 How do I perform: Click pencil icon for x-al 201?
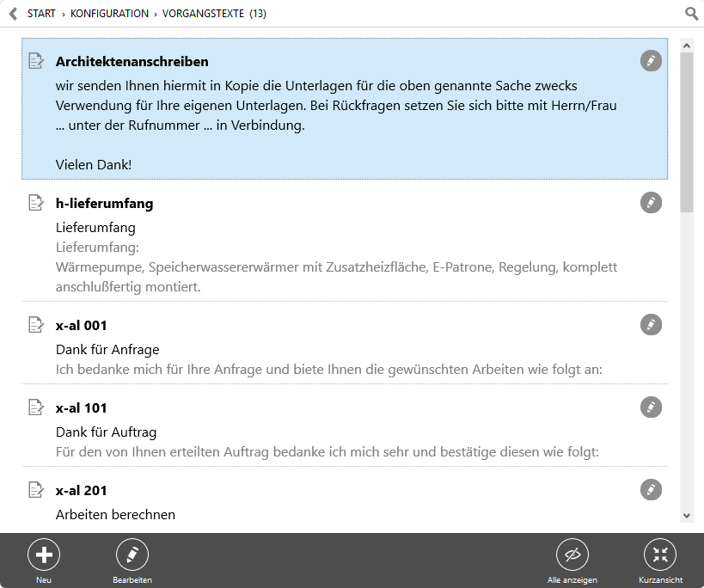[651, 490]
